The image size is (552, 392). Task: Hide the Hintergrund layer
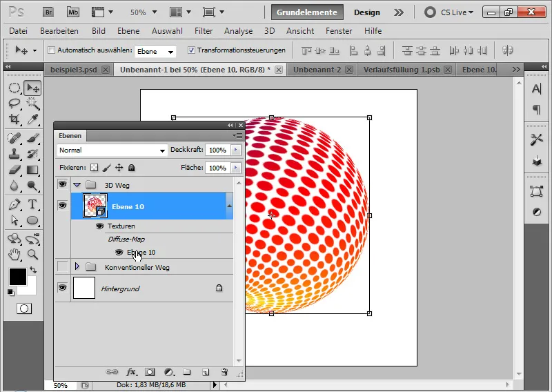pyautogui.click(x=62, y=288)
